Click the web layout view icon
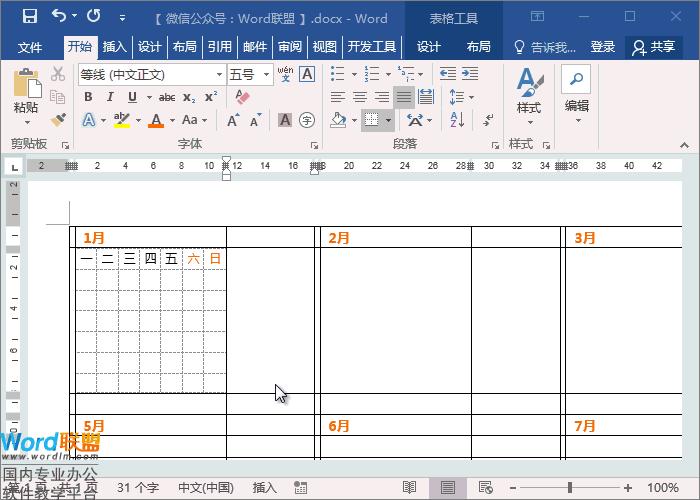Image resolution: width=700 pixels, height=500 pixels. point(485,487)
